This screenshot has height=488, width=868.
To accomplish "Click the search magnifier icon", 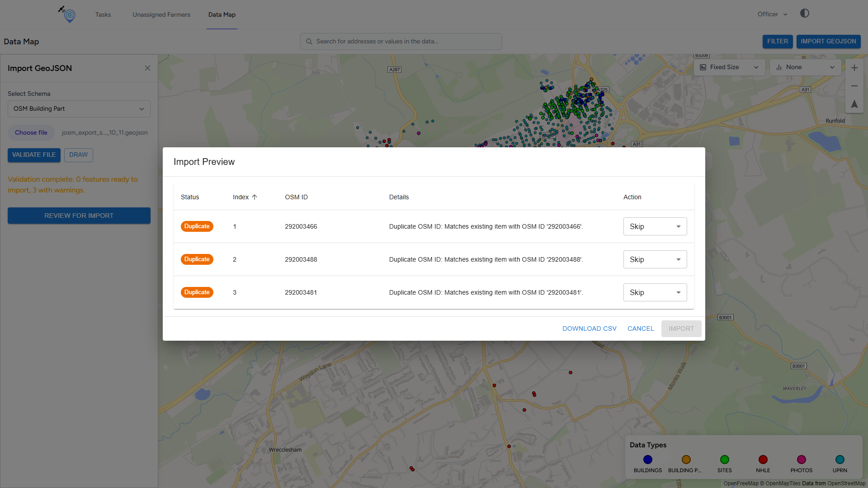I will [x=309, y=42].
